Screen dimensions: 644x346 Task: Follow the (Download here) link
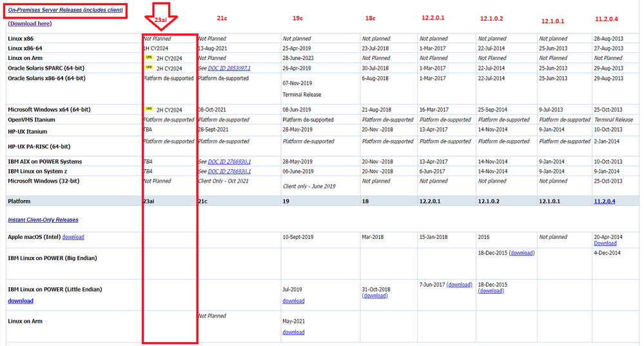click(30, 23)
